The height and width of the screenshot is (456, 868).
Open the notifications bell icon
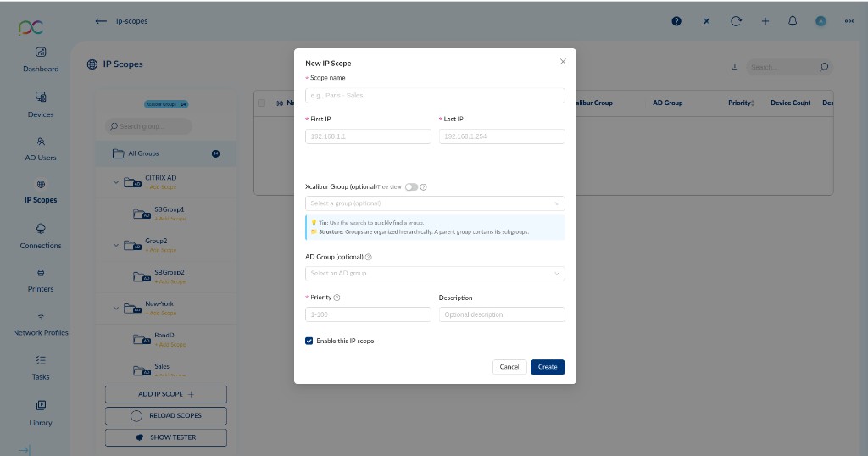(793, 21)
